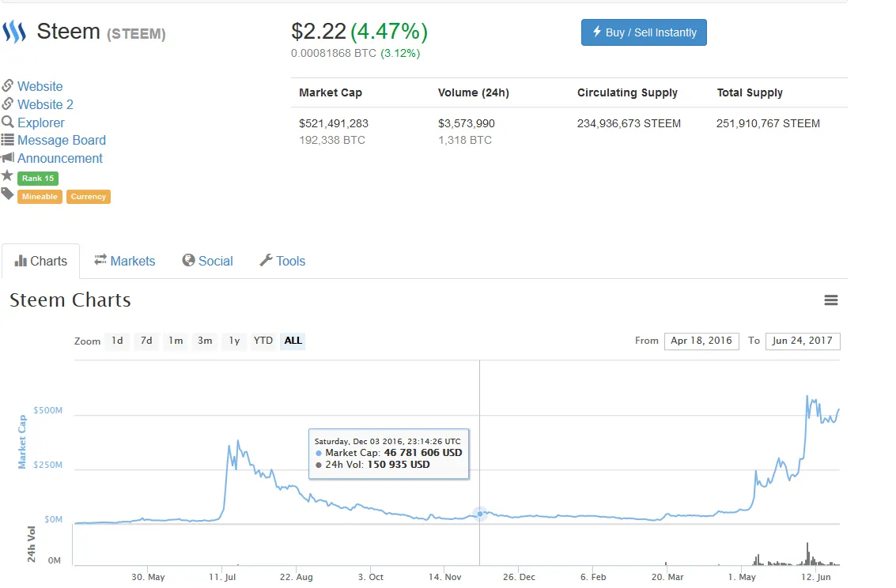
Task: Set chart zoom to YTD
Action: click(x=263, y=341)
